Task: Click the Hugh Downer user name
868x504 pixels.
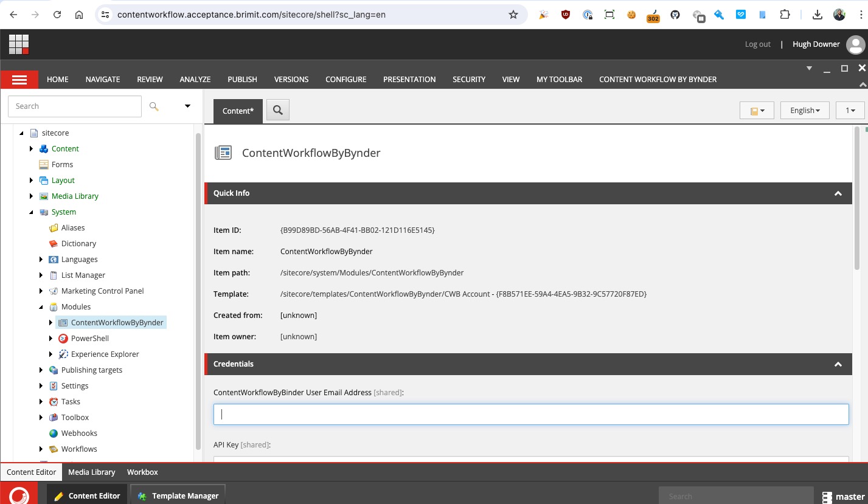Action: pyautogui.click(x=816, y=44)
